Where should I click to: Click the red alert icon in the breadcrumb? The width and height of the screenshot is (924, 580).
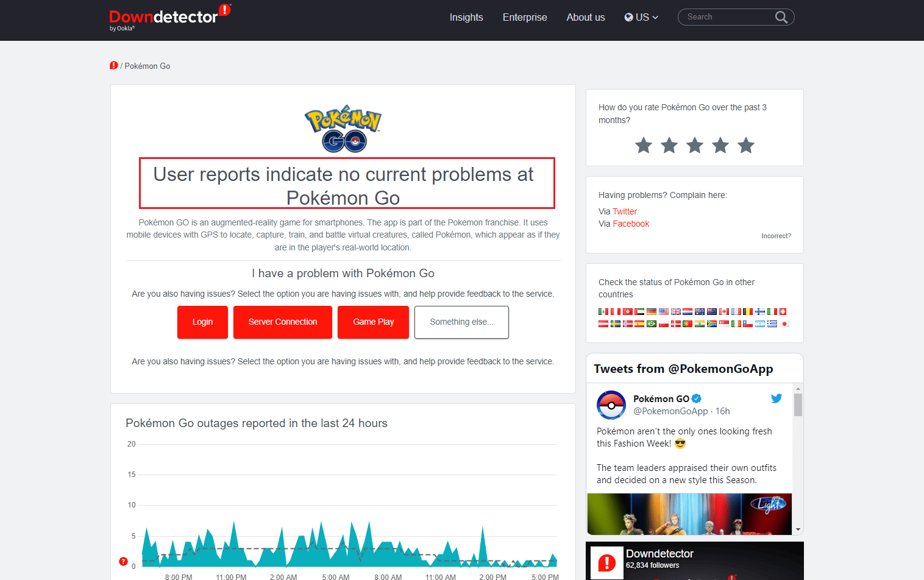113,65
